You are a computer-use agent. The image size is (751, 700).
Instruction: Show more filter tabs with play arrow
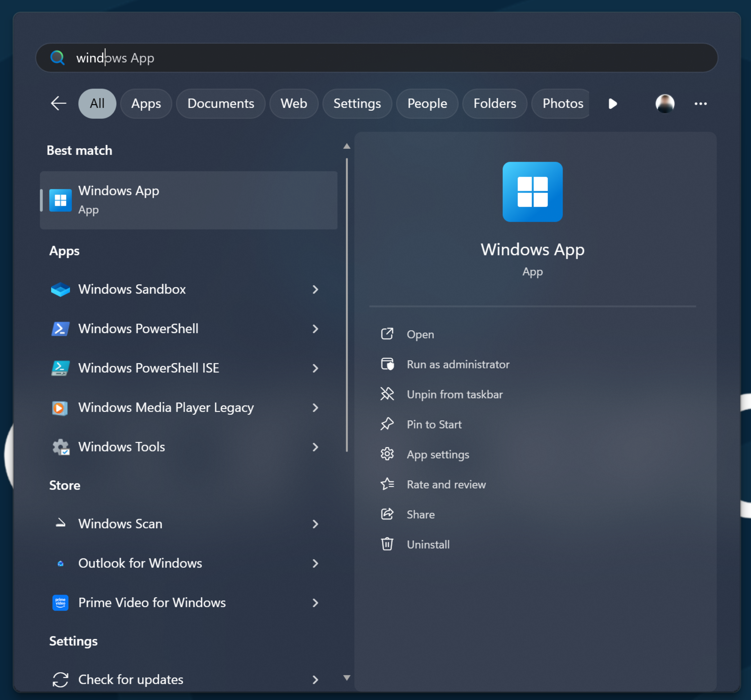[x=613, y=104]
